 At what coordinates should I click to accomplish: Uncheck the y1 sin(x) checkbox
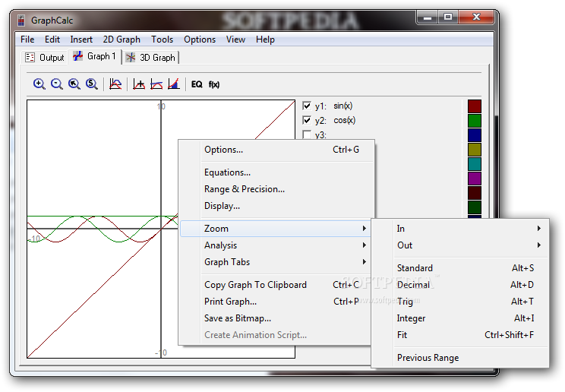click(307, 106)
